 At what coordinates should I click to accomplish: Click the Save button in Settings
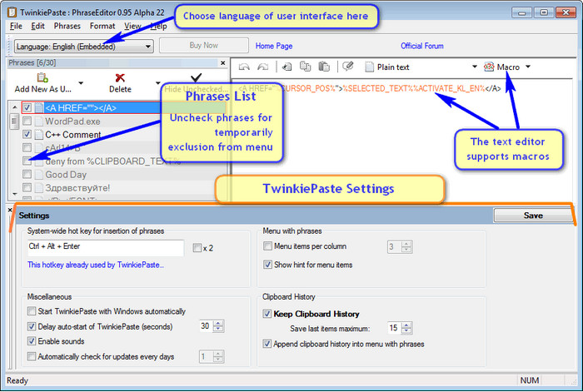533,216
